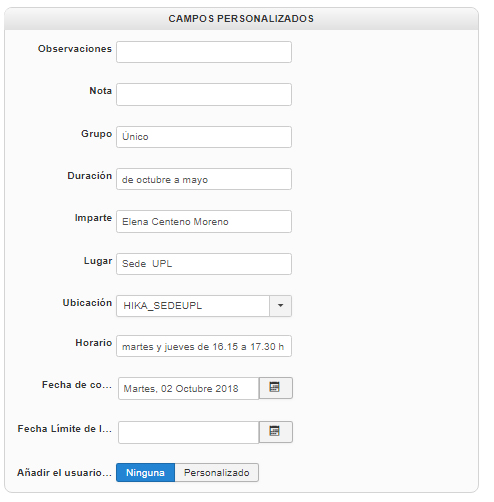The image size is (494, 502).
Task: Focus the empty Fecha Límite date field
Action: (x=189, y=432)
